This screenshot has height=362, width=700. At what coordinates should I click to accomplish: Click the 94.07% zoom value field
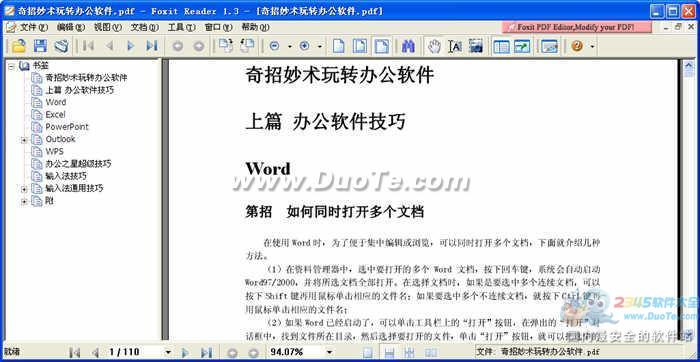point(296,352)
